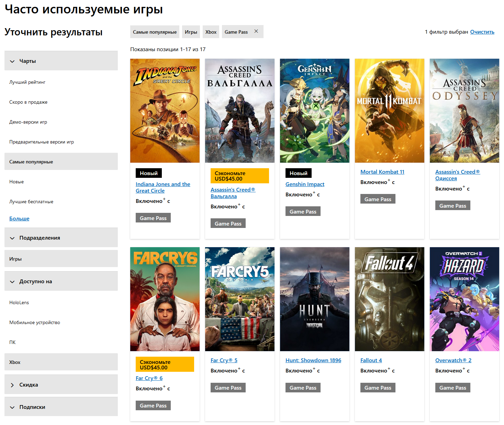Click the Far Cry 5 cover art

240,299
